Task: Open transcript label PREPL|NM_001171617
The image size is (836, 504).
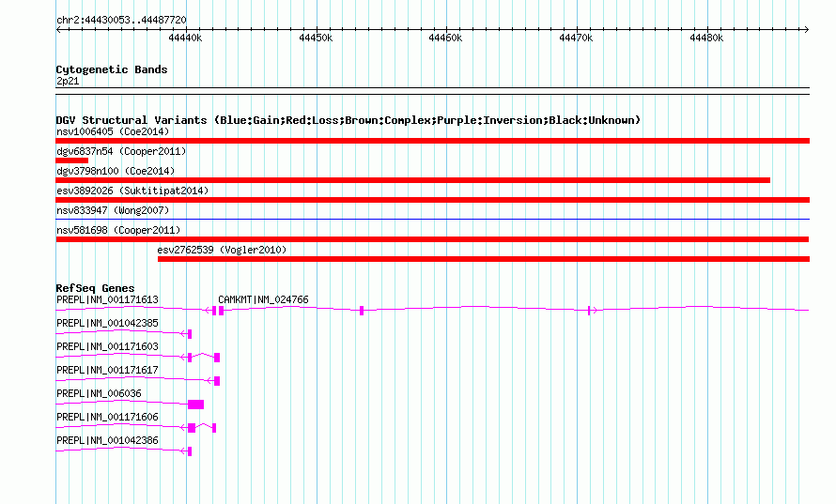Action: [108, 371]
